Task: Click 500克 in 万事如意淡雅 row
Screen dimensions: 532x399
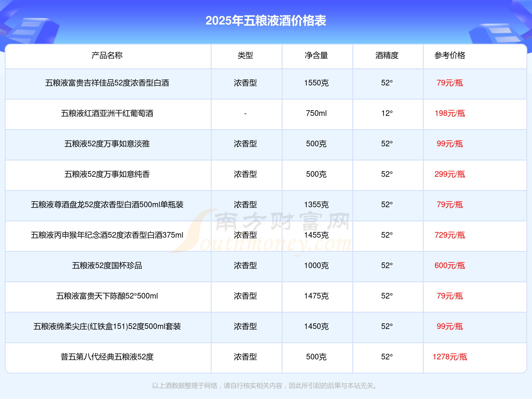Action: (316, 144)
